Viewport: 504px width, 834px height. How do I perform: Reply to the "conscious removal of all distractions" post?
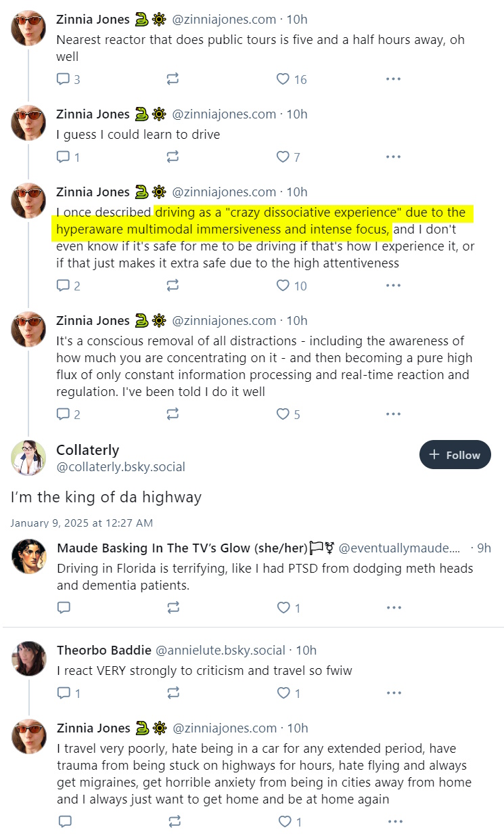[68, 414]
